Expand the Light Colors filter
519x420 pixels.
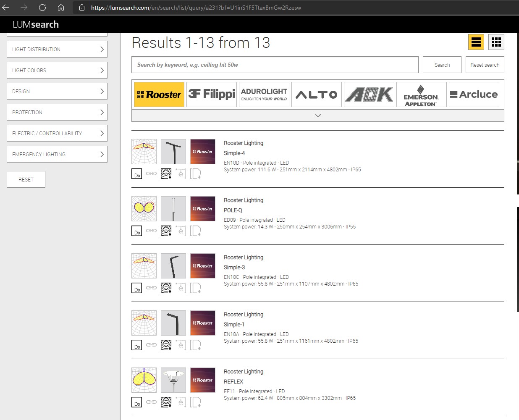pos(57,70)
